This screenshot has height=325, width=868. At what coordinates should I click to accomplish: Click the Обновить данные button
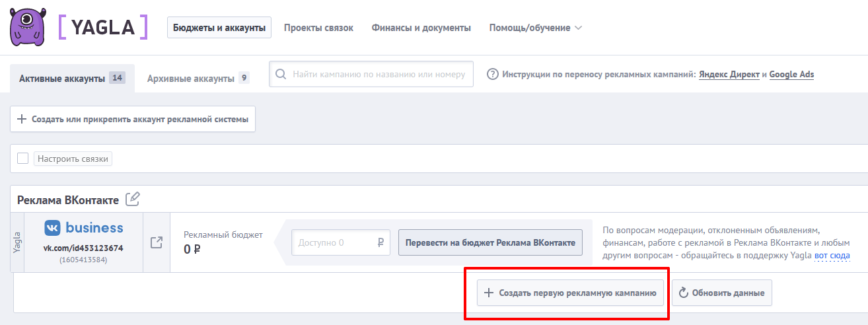click(x=721, y=293)
